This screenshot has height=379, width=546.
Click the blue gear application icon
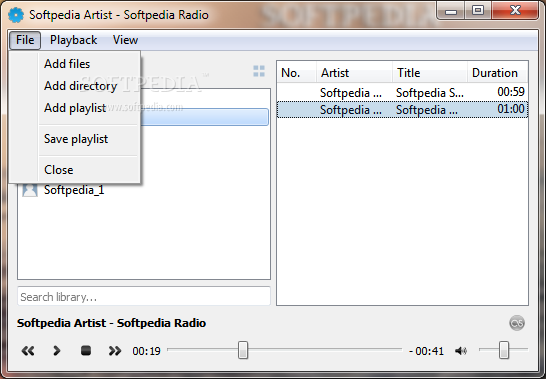click(16, 15)
